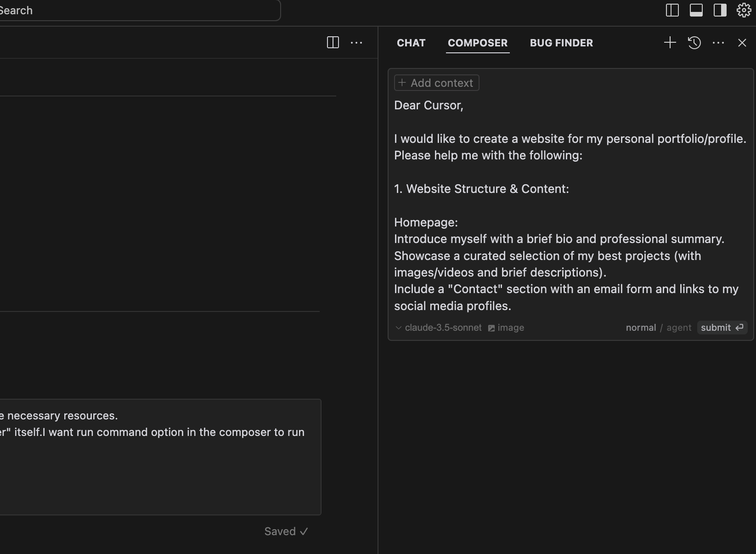Split the editor with the columns icon
Viewport: 756px width, 554px height.
[333, 43]
